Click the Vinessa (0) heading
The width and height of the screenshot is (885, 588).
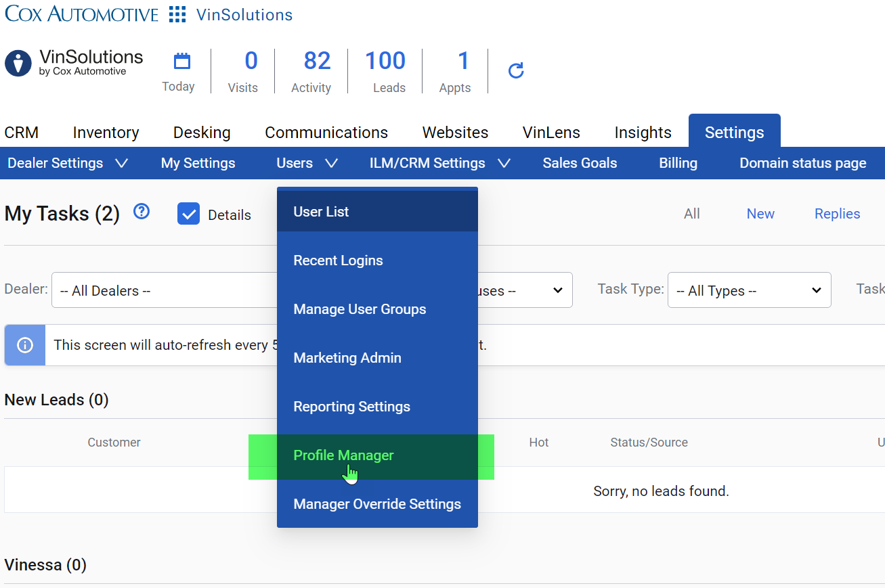pos(45,565)
